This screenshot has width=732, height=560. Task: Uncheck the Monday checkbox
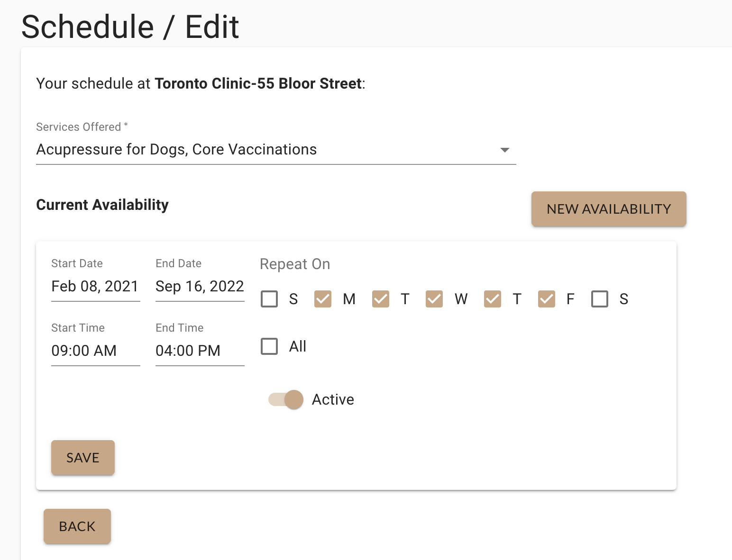coord(323,299)
